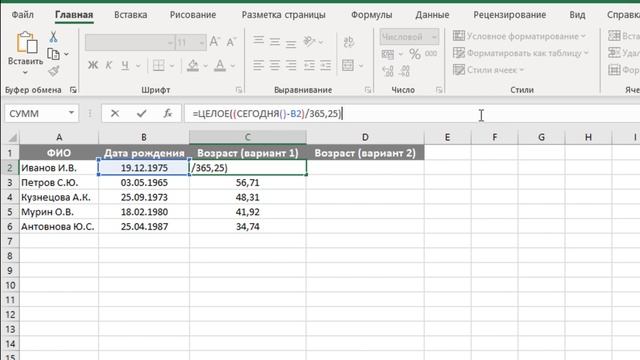Toggle underline (Ч) formatting
Image resolution: width=640 pixels, height=360 pixels.
coord(125,65)
